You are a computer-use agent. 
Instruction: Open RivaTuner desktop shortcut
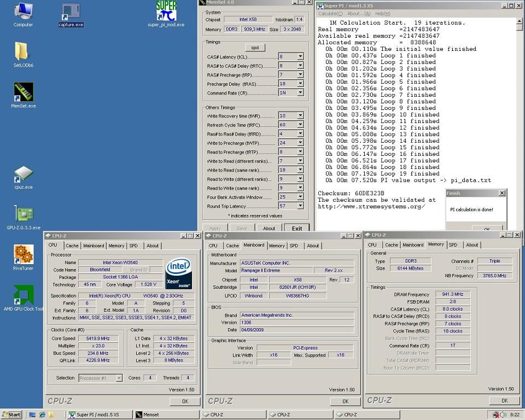pos(23,258)
